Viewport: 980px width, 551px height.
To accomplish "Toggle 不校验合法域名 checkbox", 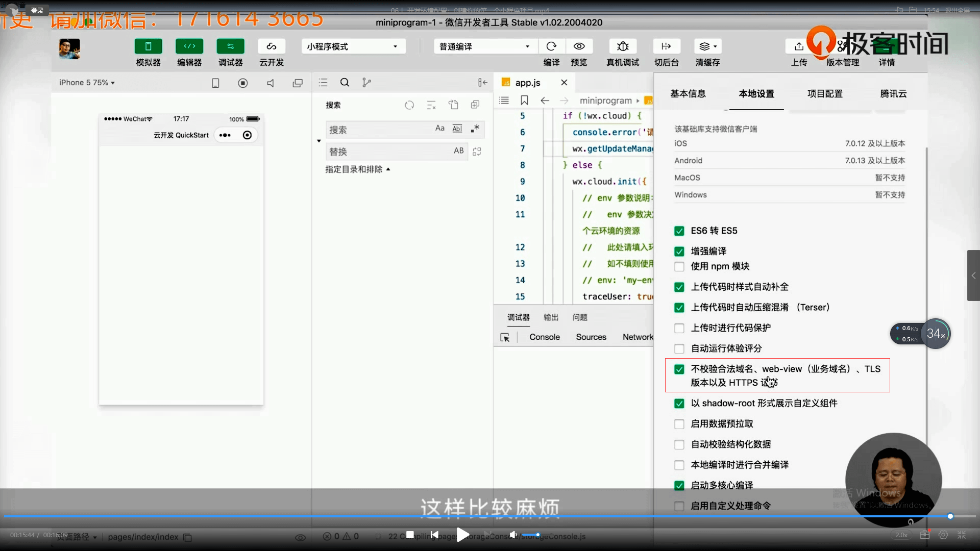I will click(x=679, y=369).
